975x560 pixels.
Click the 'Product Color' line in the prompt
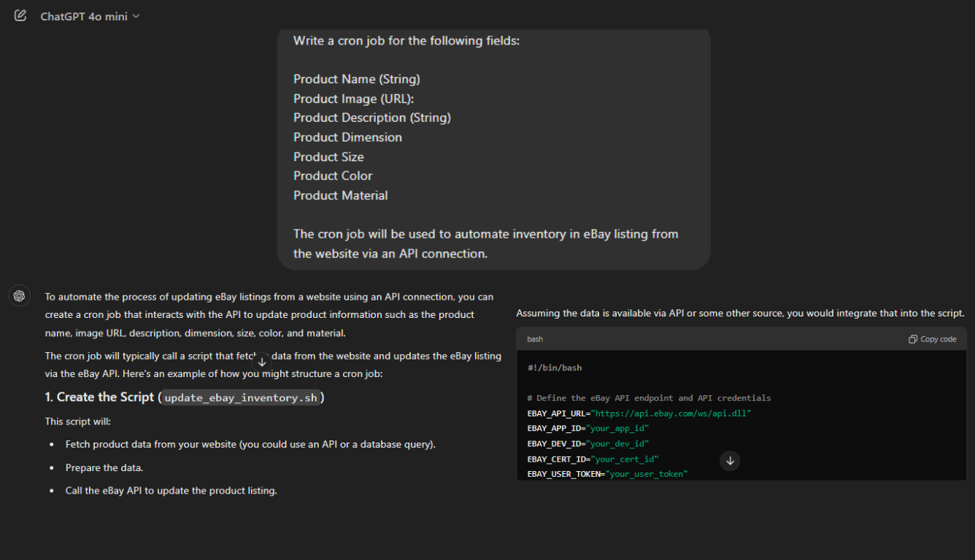333,176
